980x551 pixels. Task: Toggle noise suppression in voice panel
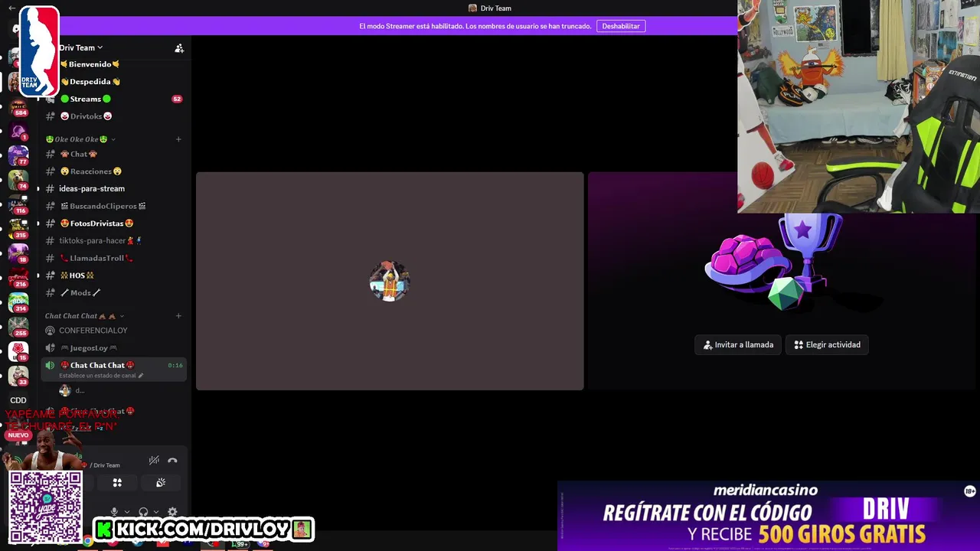(x=154, y=461)
